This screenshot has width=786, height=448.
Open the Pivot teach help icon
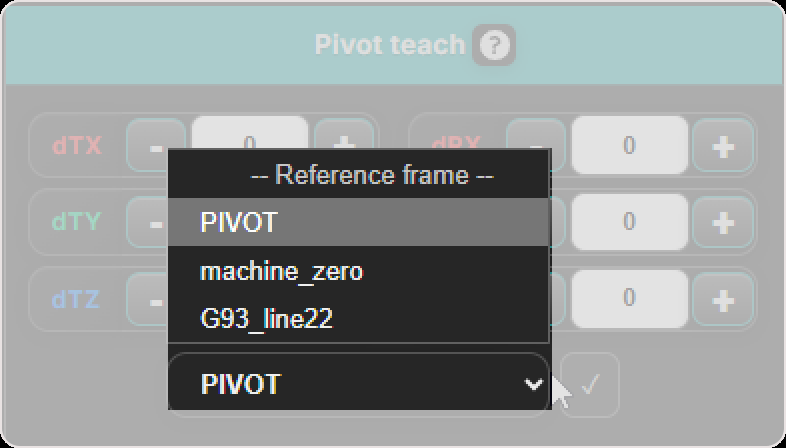(x=494, y=45)
